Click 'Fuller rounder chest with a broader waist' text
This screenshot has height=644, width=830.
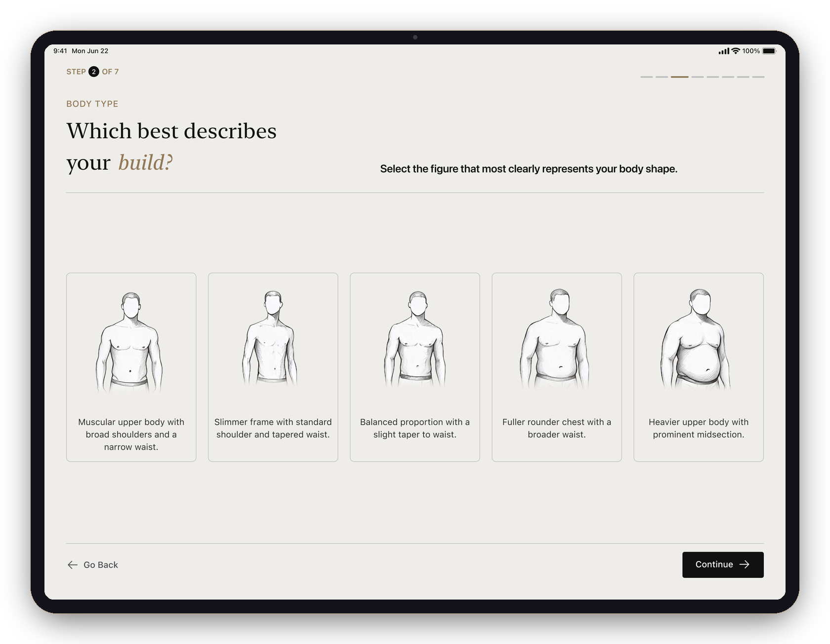pos(557,428)
